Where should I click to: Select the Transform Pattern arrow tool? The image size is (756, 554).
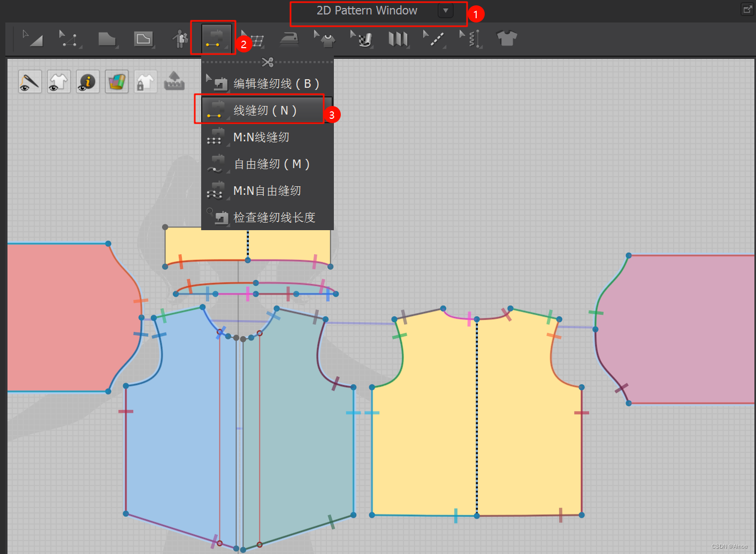pos(33,39)
